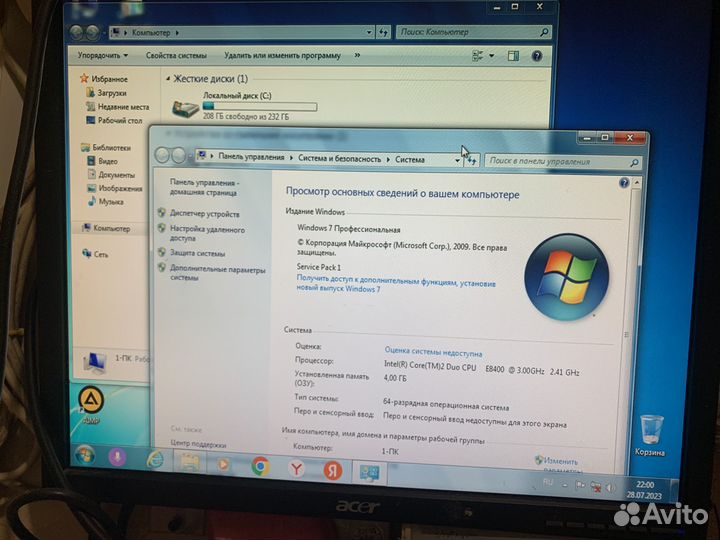Select Панель управления breadcrumb
Image resolution: width=720 pixels, height=540 pixels.
(251, 157)
